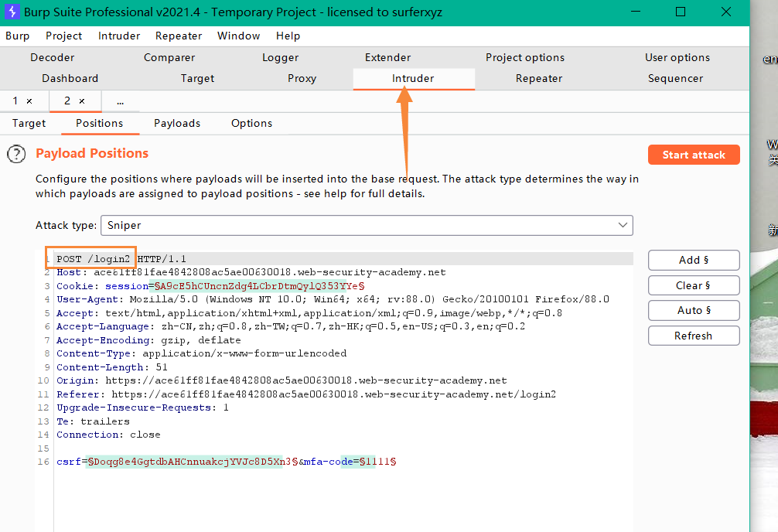This screenshot has width=778, height=532.
Task: Select Intruder attack tab 1
Action: point(15,101)
